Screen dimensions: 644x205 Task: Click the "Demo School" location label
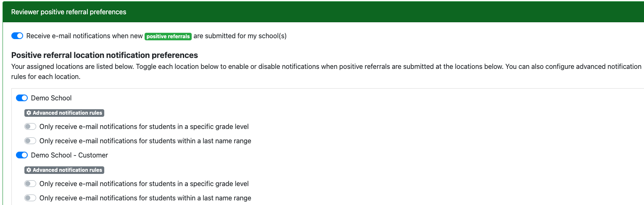coord(51,98)
